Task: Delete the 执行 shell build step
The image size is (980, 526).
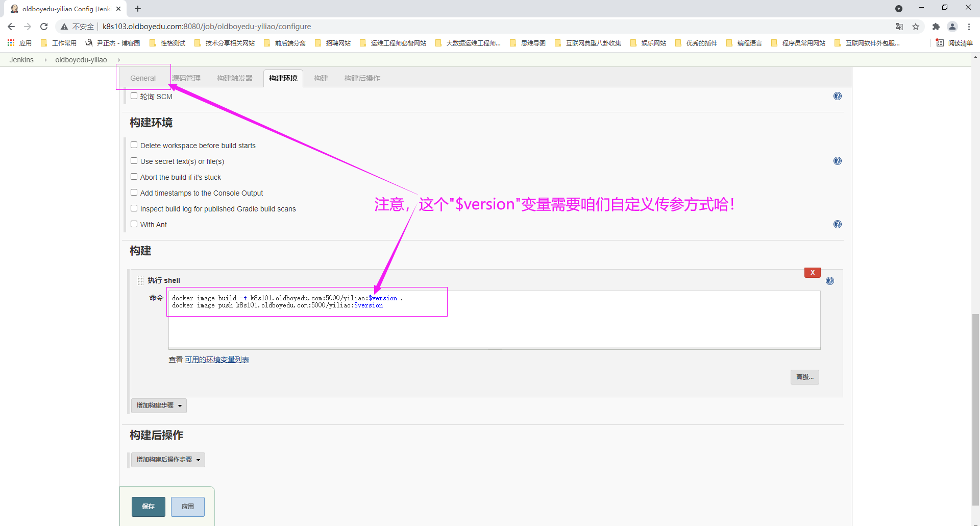Action: (x=812, y=273)
